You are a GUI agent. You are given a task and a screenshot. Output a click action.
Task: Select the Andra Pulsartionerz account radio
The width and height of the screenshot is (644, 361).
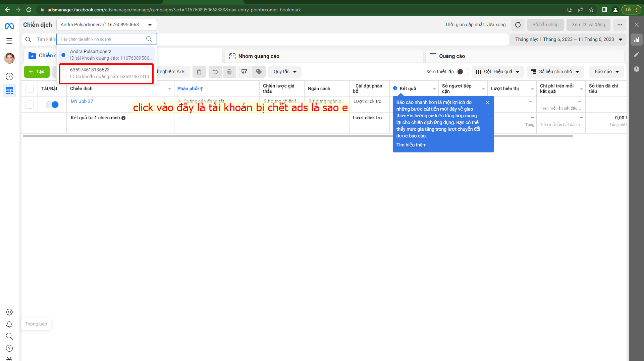[x=63, y=55]
